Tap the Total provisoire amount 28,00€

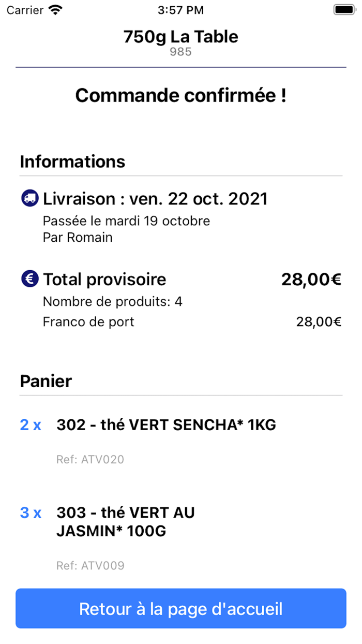pos(311,279)
